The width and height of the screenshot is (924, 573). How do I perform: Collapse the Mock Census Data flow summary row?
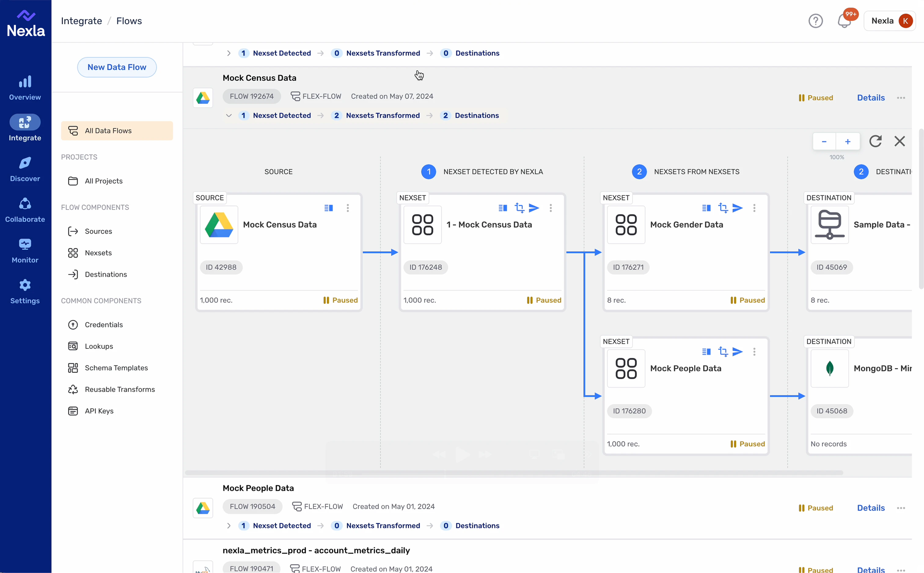coord(229,116)
